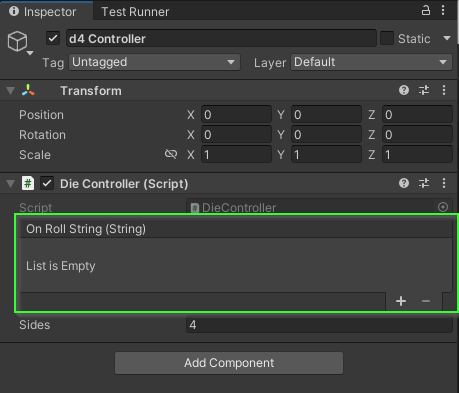
Task: Toggle constrained proportions link for Scale
Action: pyautogui.click(x=171, y=154)
